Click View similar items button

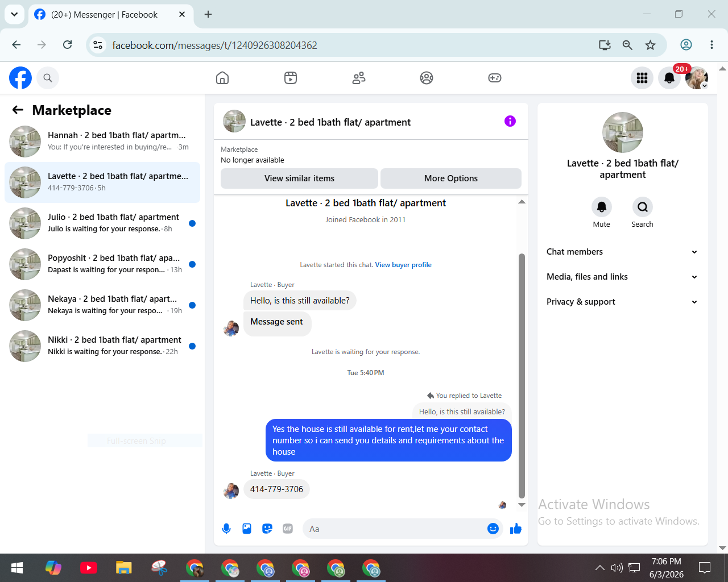[299, 178]
